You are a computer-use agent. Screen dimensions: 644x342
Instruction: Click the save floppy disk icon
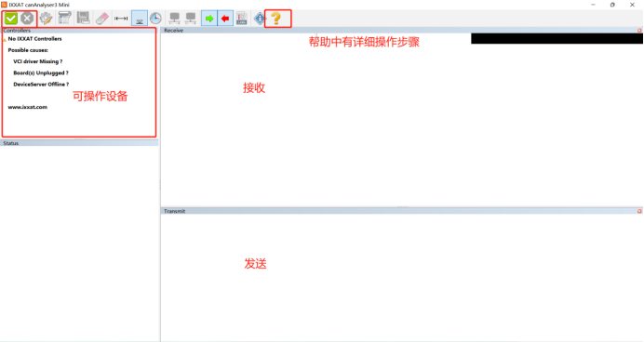click(x=84, y=19)
